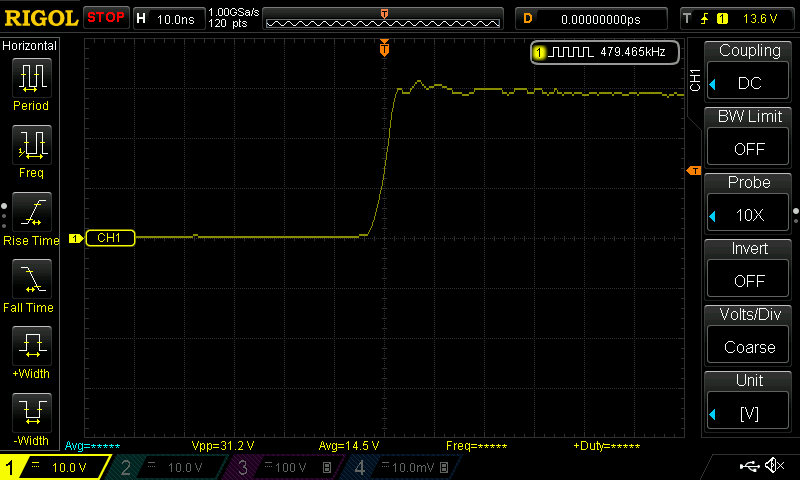
Task: Open the Unit [V] setting
Action: 748,412
